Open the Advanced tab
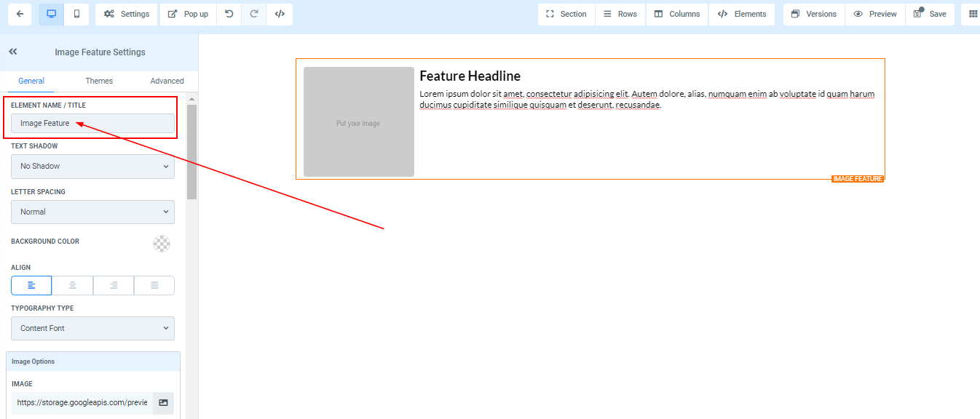Image resolution: width=980 pixels, height=419 pixels. pyautogui.click(x=167, y=81)
